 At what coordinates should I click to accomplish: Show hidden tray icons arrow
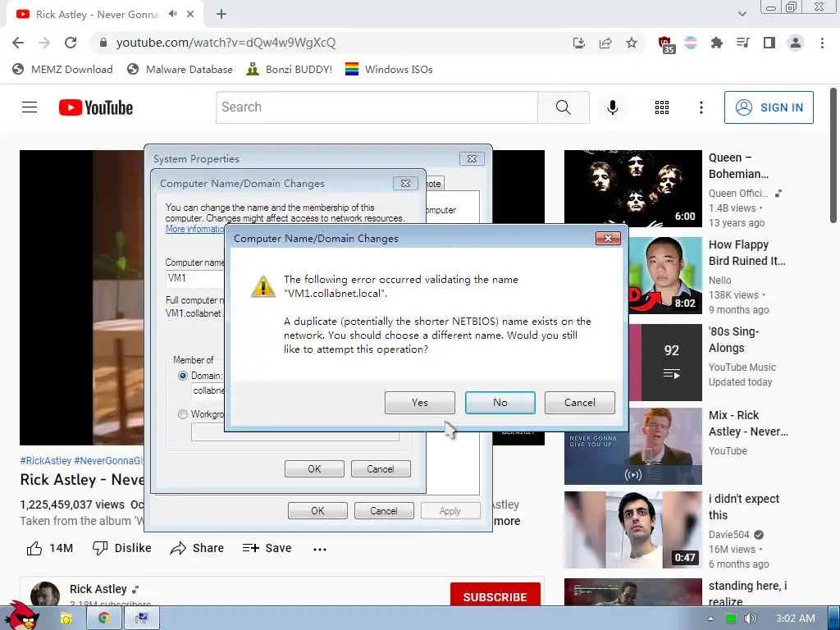tap(710, 619)
